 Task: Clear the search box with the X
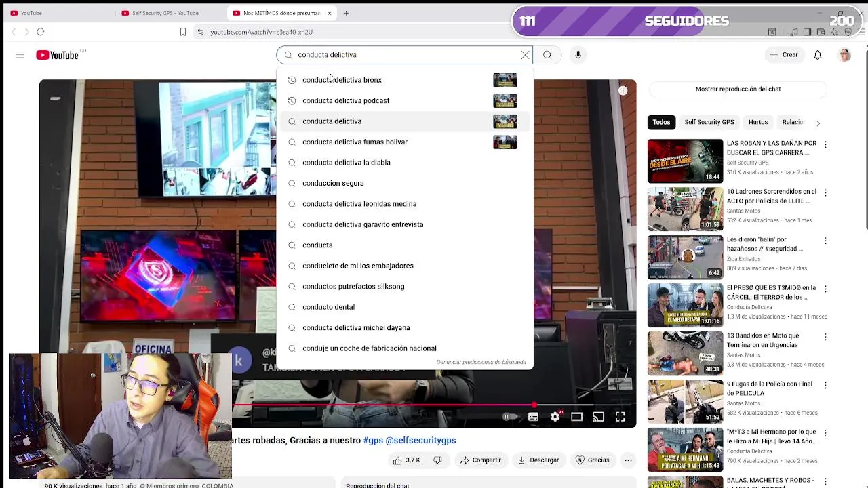[x=525, y=55]
